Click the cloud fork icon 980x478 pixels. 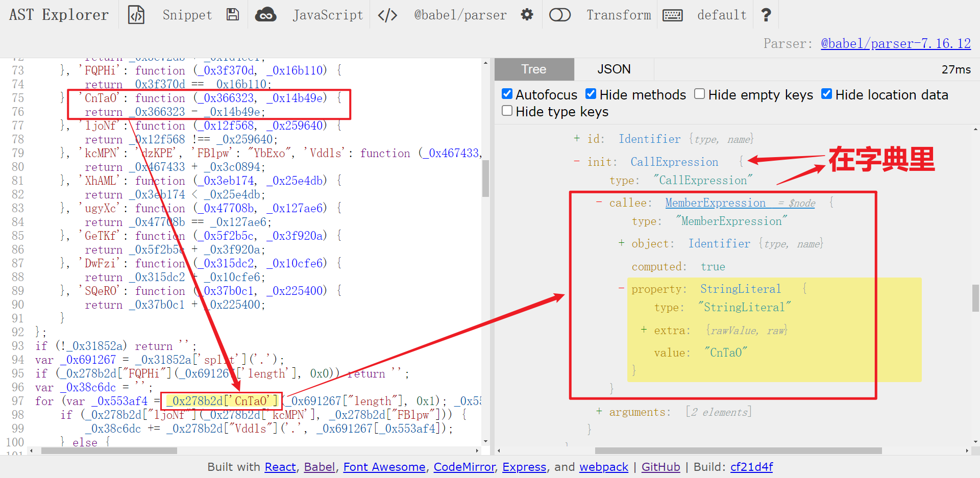(x=266, y=15)
